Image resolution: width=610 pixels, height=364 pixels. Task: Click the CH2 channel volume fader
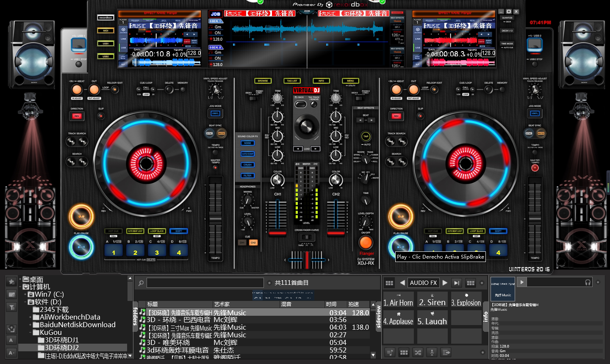336,233
